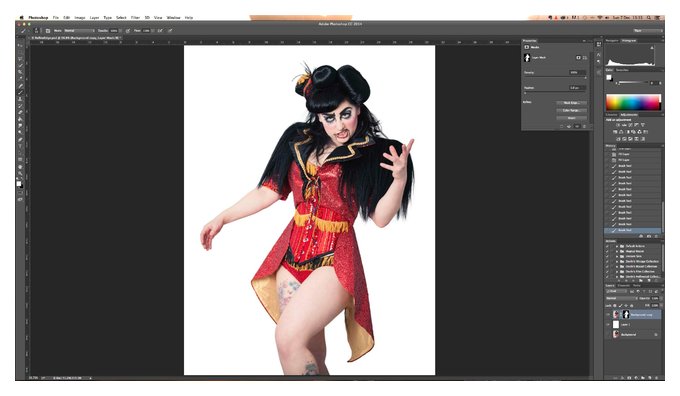The width and height of the screenshot is (680, 396).
Task: Select the Background copy layer mask thumbnail
Action: click(x=626, y=314)
